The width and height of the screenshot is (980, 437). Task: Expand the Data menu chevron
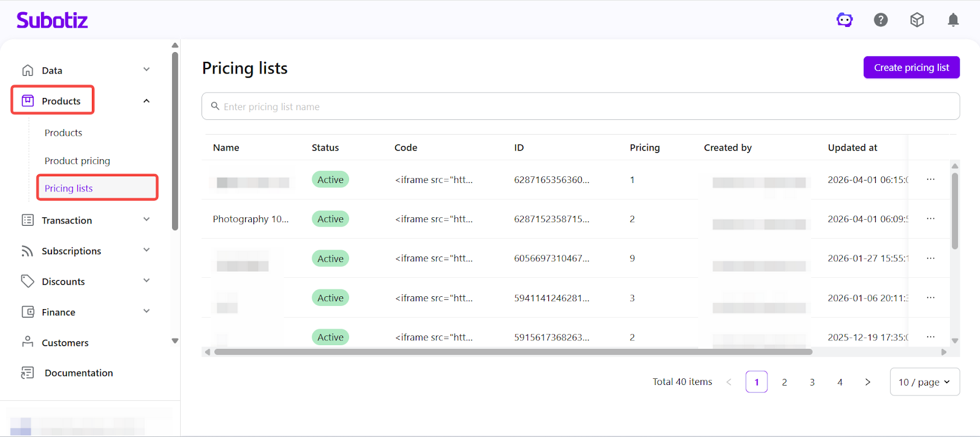point(146,70)
